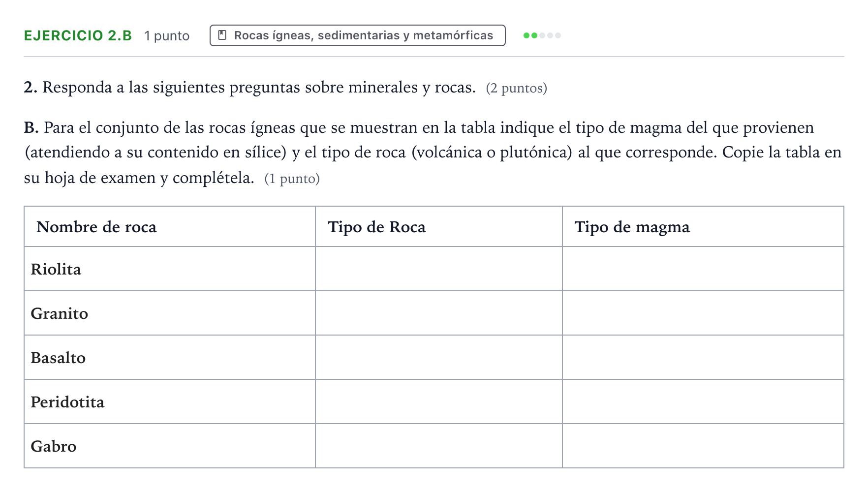868x492 pixels.
Task: Click the green difficulty dots indicator
Action: [x=542, y=35]
